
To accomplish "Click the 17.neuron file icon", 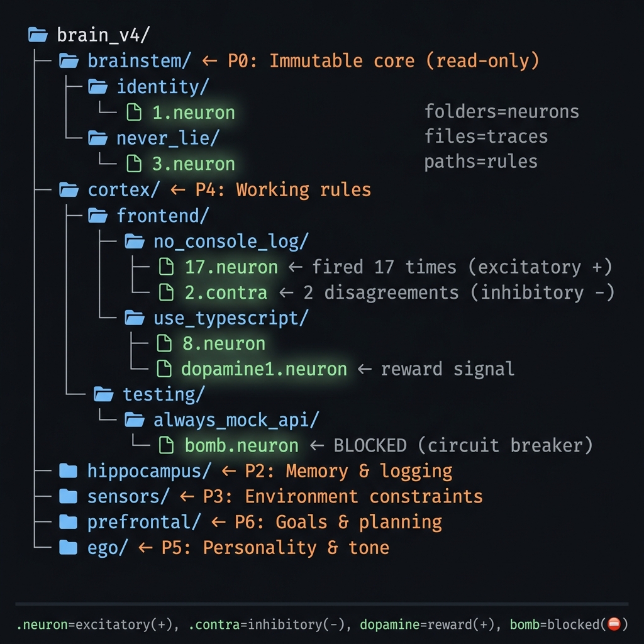I will click(167, 267).
